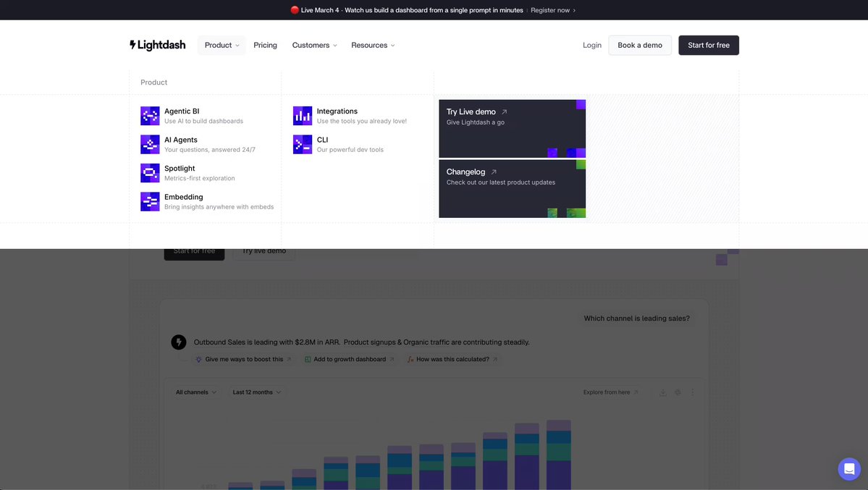Click the 'Product' menu section heading
Image resolution: width=868 pixels, height=490 pixels.
coord(154,83)
